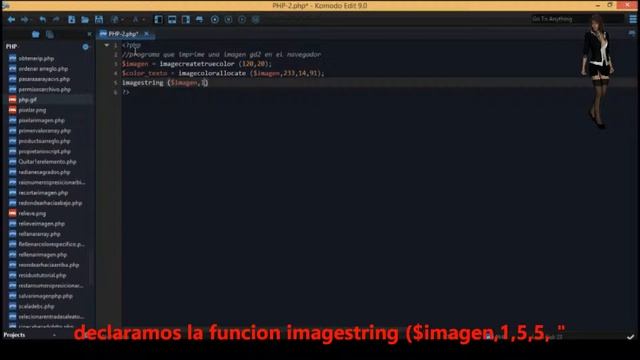
Task: Open the Places panel gear settings
Action: point(85,47)
